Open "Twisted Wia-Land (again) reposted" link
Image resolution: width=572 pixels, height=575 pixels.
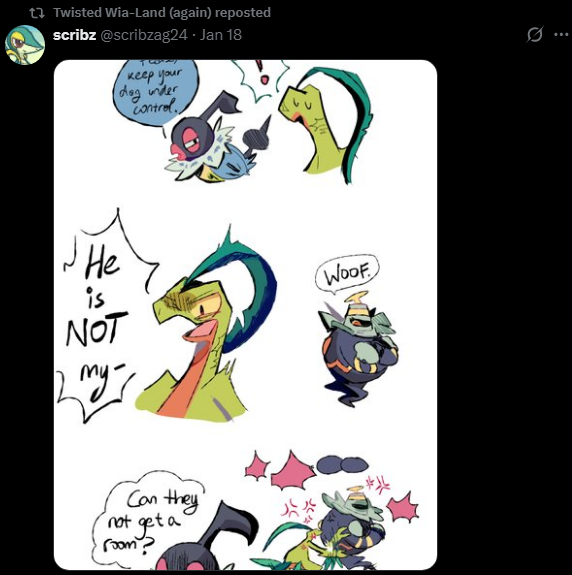click(x=162, y=12)
